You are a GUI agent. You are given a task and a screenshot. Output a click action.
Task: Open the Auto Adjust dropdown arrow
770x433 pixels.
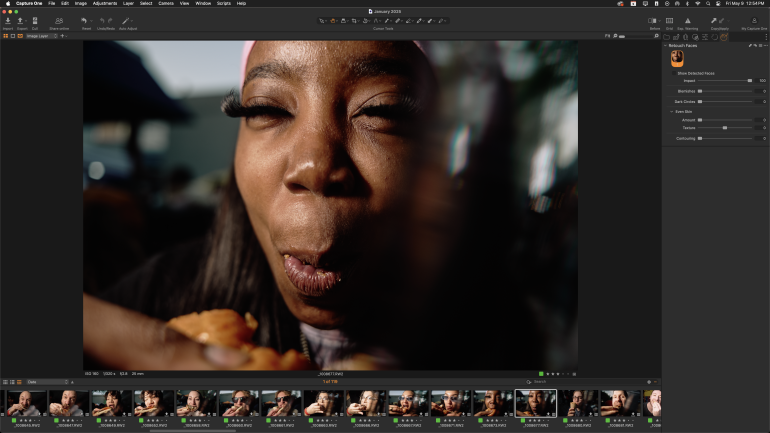point(132,21)
